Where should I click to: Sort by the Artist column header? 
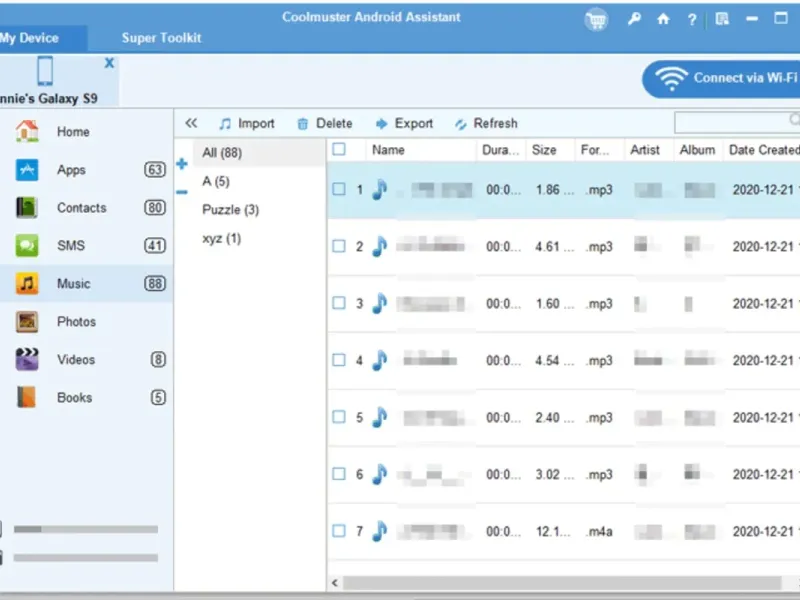point(648,150)
